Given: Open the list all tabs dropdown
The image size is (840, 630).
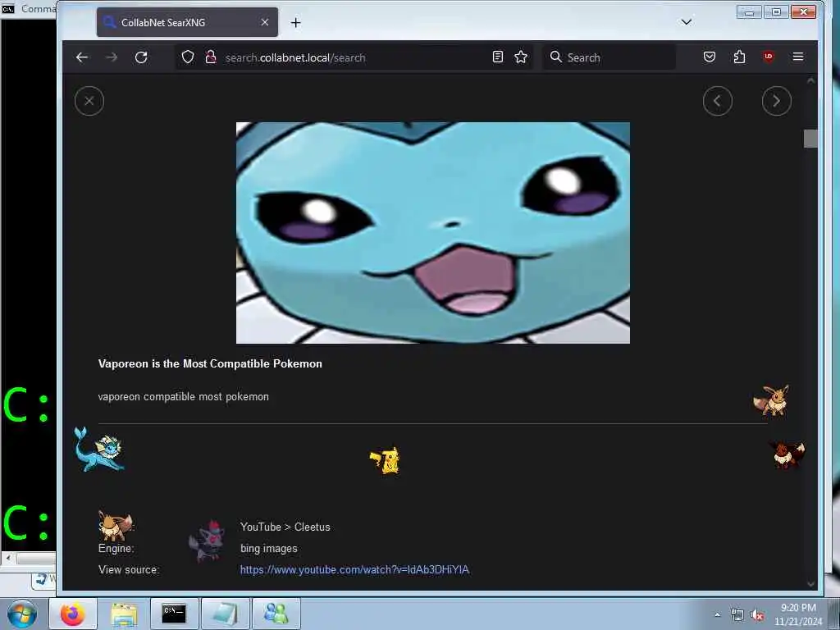Looking at the screenshot, I should [687, 22].
